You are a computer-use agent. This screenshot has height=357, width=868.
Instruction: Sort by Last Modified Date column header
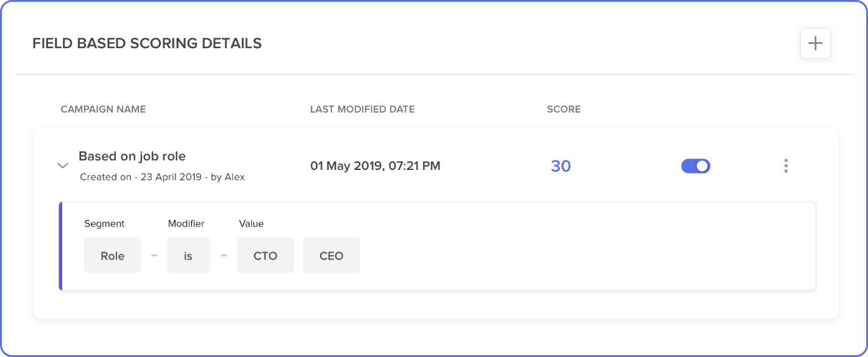click(362, 110)
